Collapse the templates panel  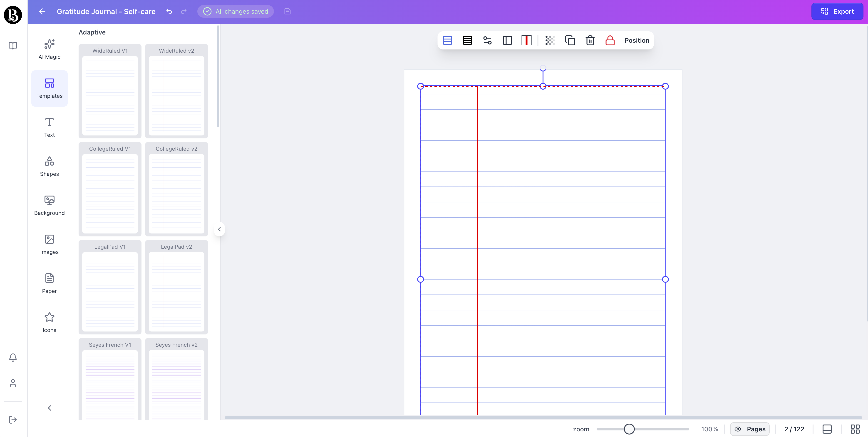[219, 229]
